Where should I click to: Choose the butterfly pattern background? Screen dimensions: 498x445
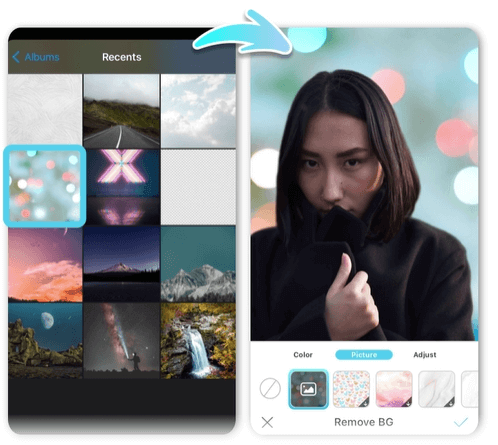click(351, 389)
